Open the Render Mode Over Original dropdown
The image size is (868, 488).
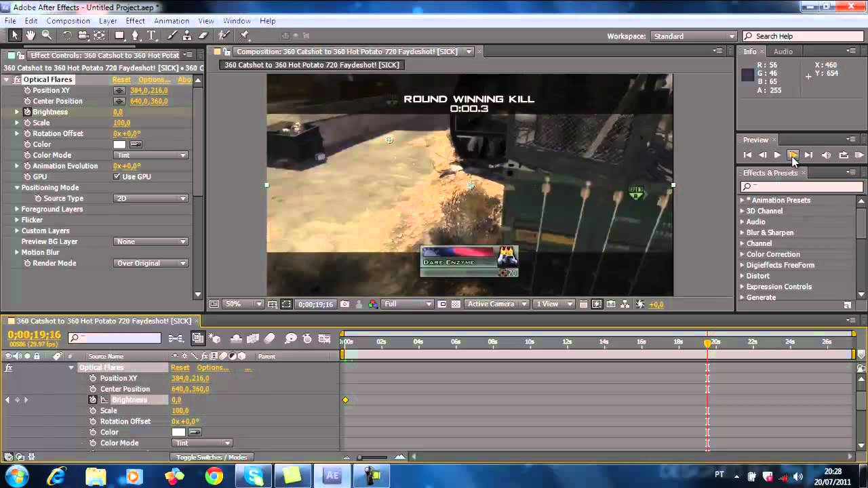click(x=151, y=264)
